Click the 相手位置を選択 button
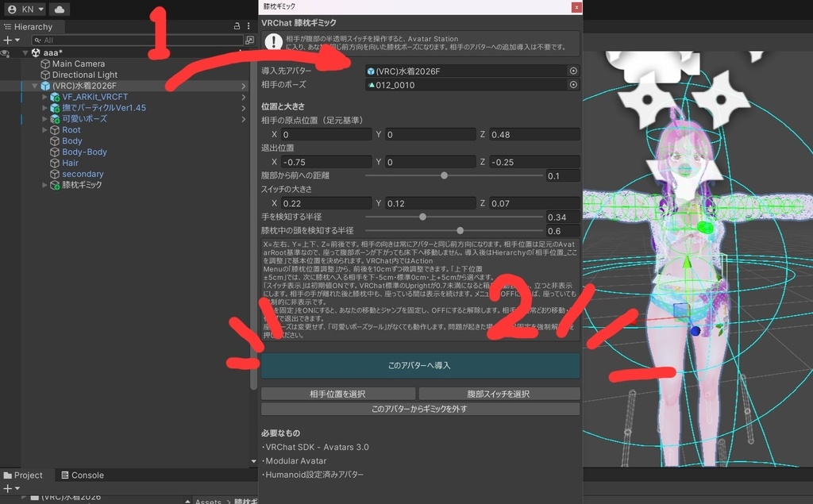The image size is (813, 504). click(338, 394)
